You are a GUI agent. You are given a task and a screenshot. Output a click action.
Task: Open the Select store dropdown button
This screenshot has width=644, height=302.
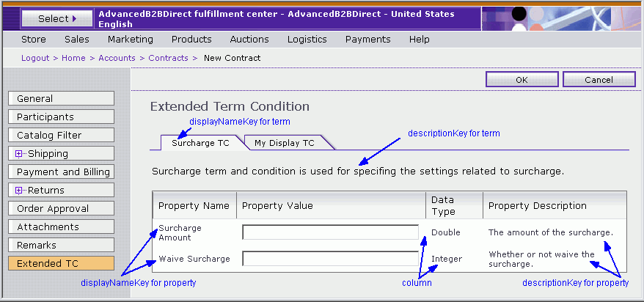pyautogui.click(x=56, y=18)
